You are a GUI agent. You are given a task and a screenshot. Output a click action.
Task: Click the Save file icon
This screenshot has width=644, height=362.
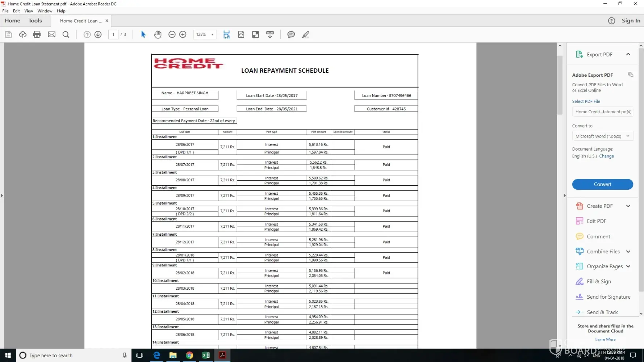8,34
